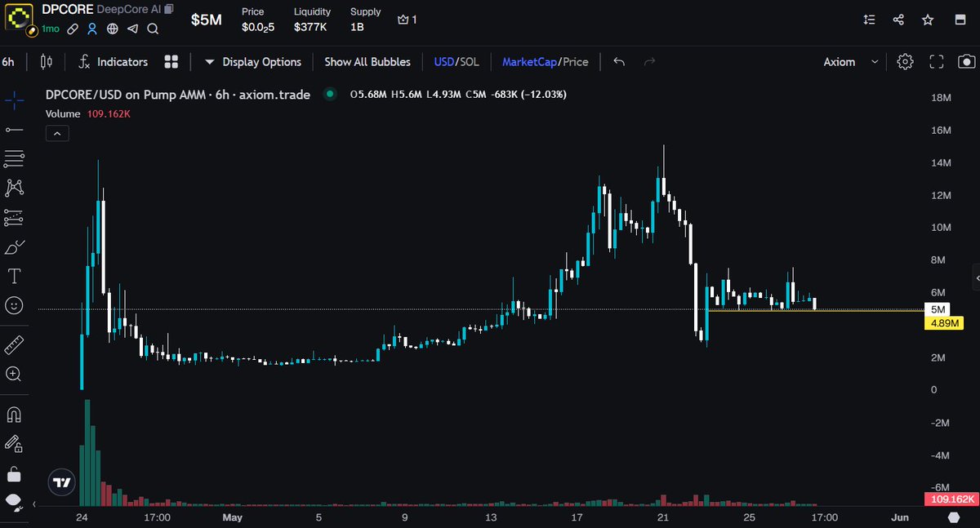Click the DPCORE/USD chart title legend

point(178,95)
